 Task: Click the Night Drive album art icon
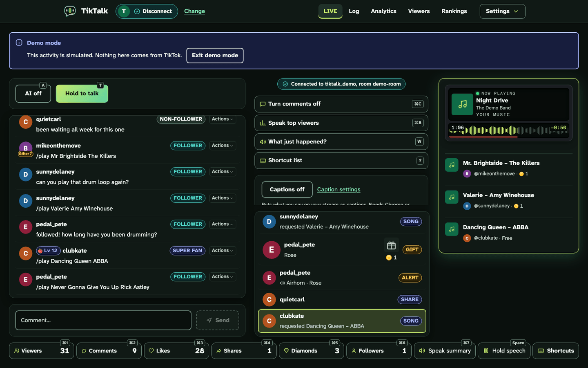pos(462,104)
